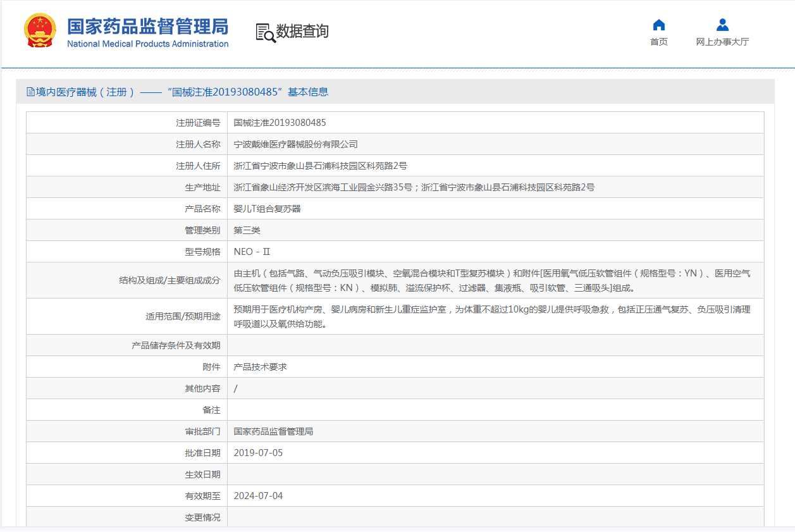795x532 pixels.
Task: Select the 结构及组成/主要组成成分 label
Action: pos(169,281)
